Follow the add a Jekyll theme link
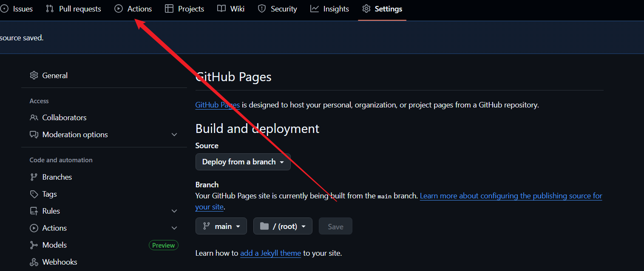 [x=270, y=253]
